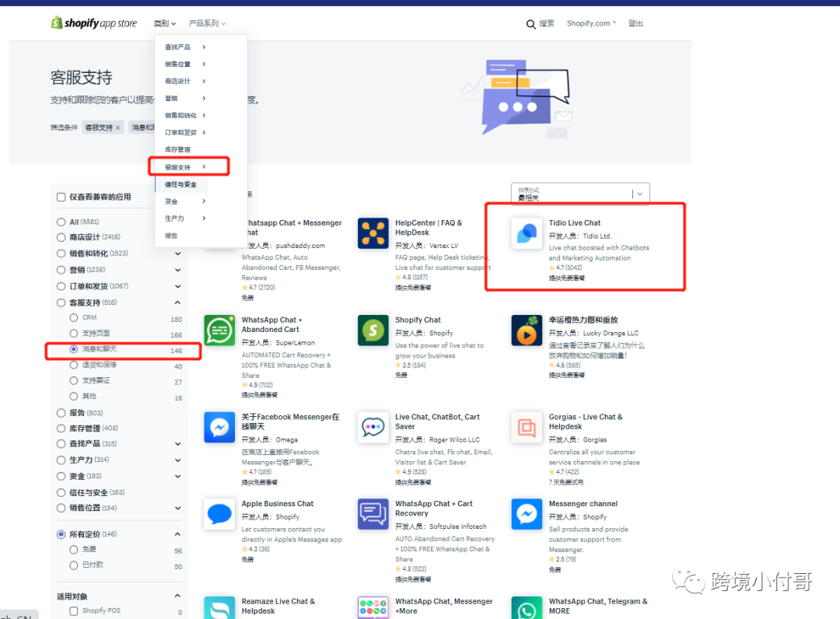
Task: Open 查找产品 in the category menu
Action: point(185,47)
